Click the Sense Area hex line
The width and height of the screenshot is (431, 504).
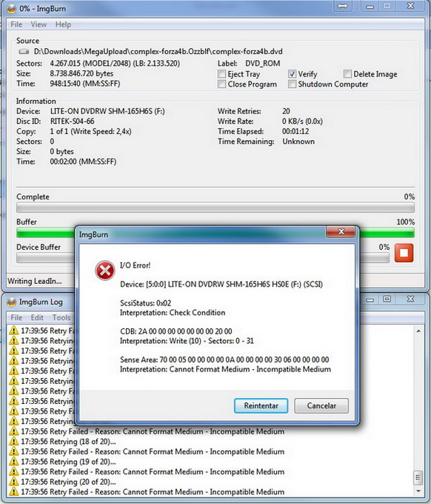(x=224, y=359)
